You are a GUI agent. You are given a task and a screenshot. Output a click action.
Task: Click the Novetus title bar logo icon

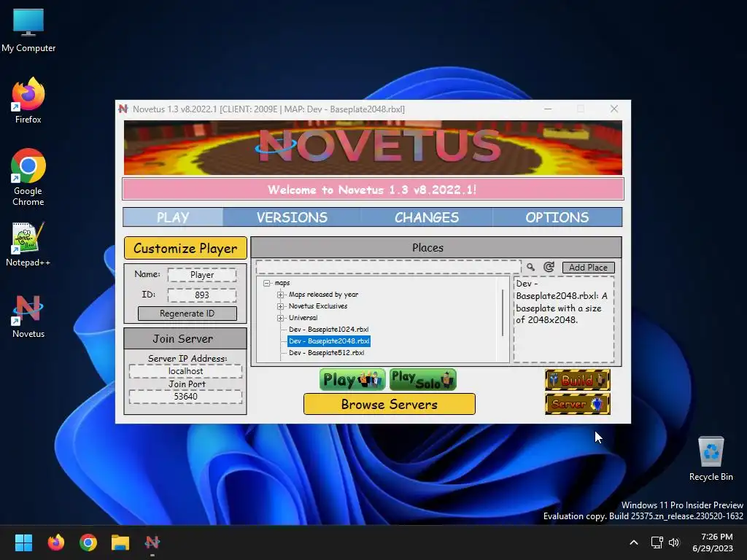pyautogui.click(x=123, y=109)
